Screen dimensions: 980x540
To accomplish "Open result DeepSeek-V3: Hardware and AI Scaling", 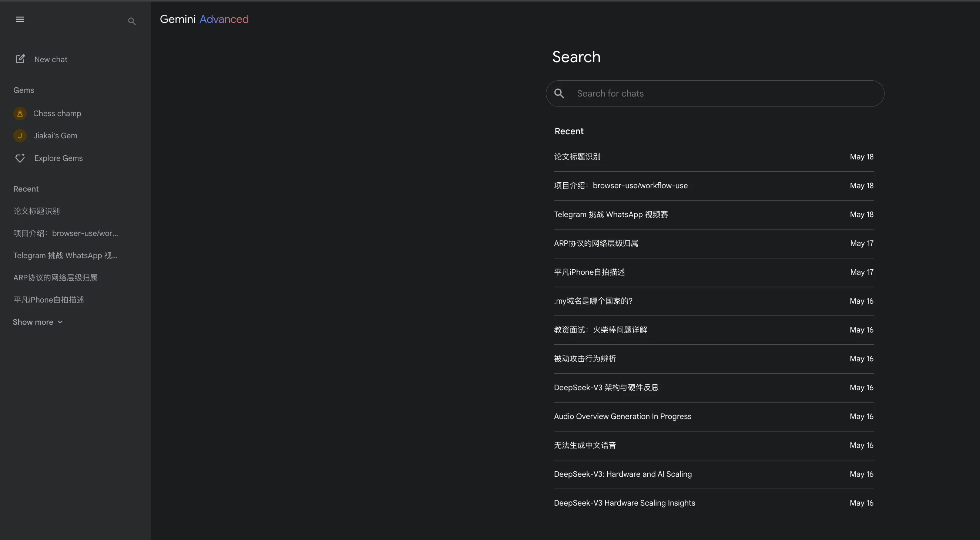I will [x=713, y=474].
